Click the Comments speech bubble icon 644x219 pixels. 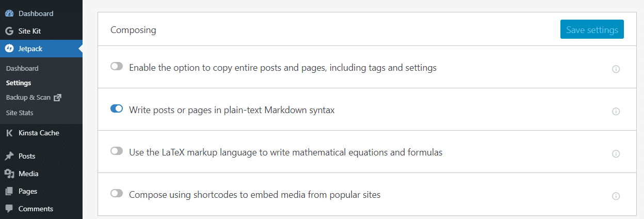coord(9,209)
